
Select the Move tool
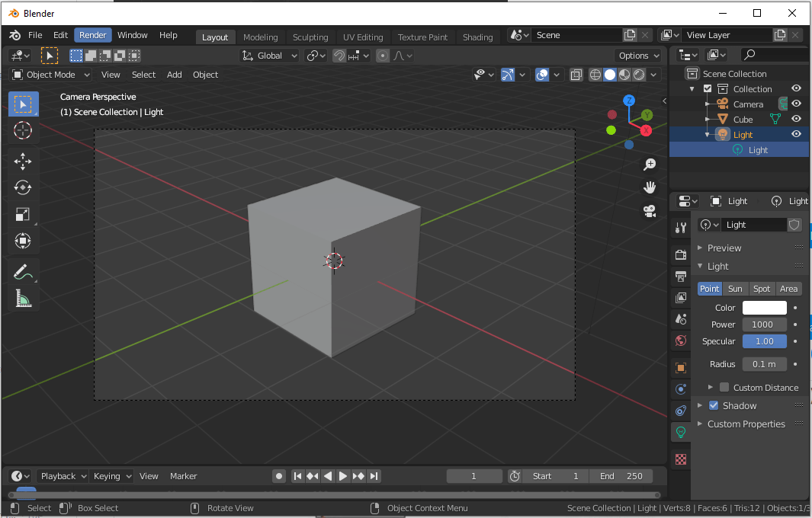(22, 161)
